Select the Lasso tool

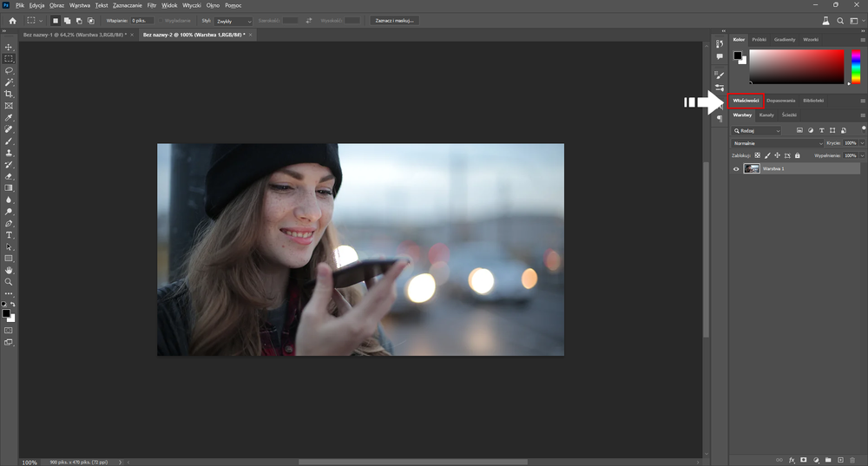[x=9, y=70]
